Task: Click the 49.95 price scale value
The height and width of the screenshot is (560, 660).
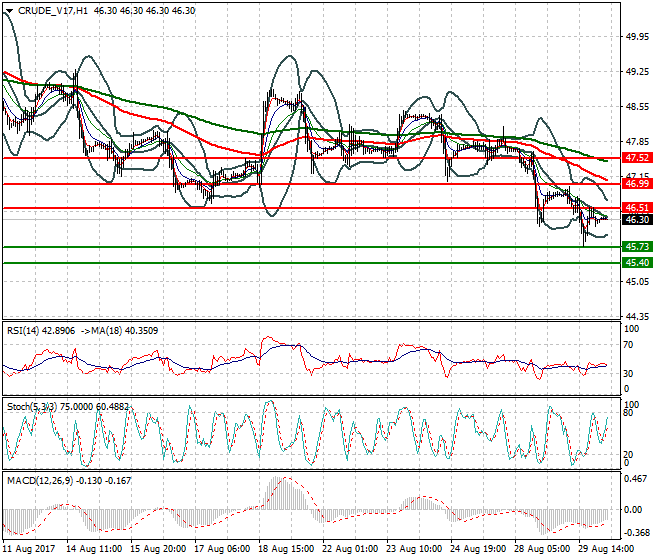Action: [637, 37]
